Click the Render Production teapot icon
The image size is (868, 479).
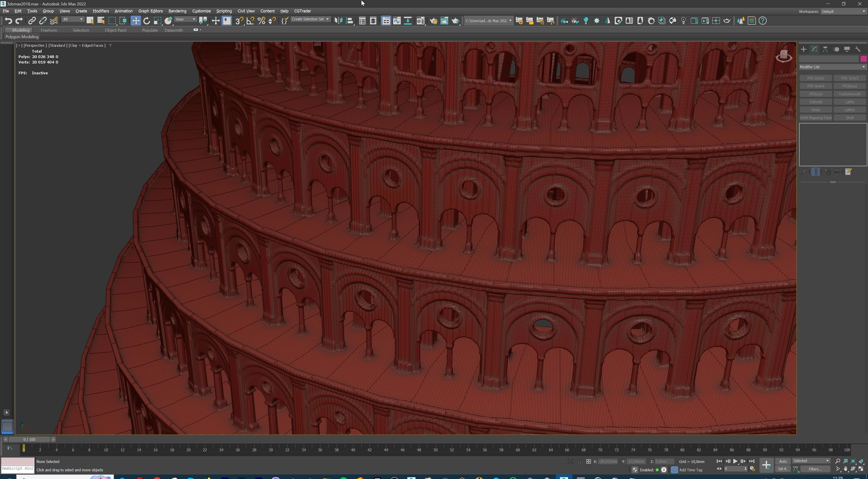pyautogui.click(x=455, y=21)
